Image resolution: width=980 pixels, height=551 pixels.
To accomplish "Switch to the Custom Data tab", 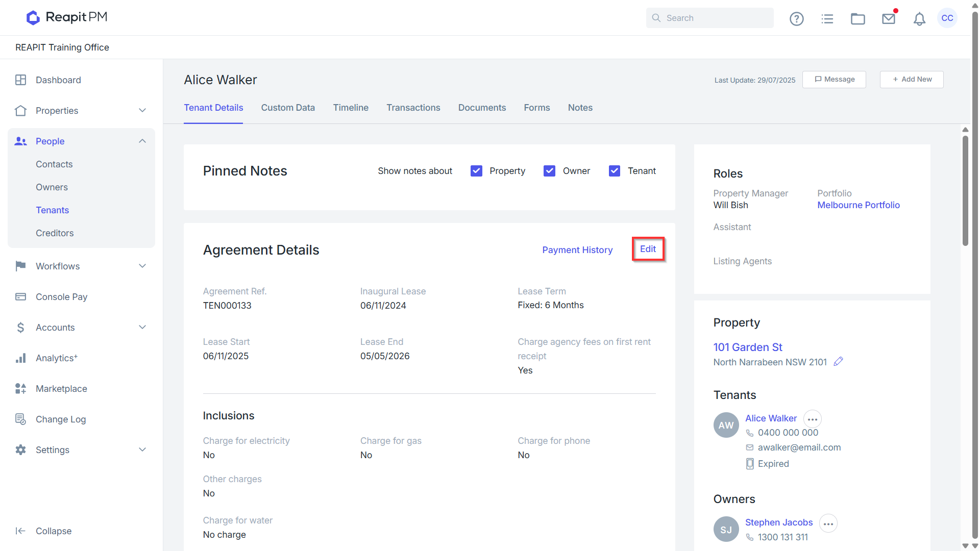I will 288,108.
